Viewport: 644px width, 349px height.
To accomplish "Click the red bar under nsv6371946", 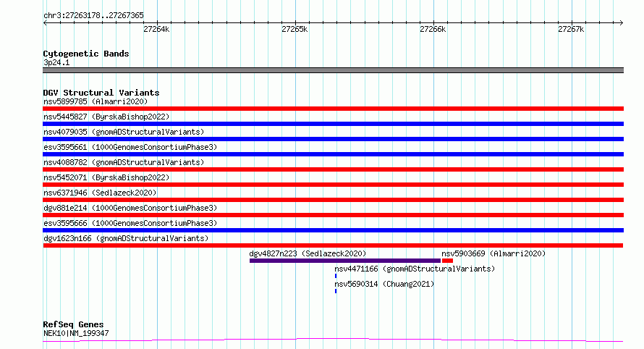I will point(333,200).
